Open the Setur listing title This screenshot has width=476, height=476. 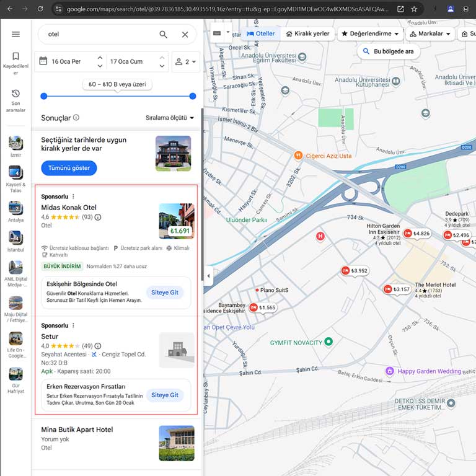(50, 337)
